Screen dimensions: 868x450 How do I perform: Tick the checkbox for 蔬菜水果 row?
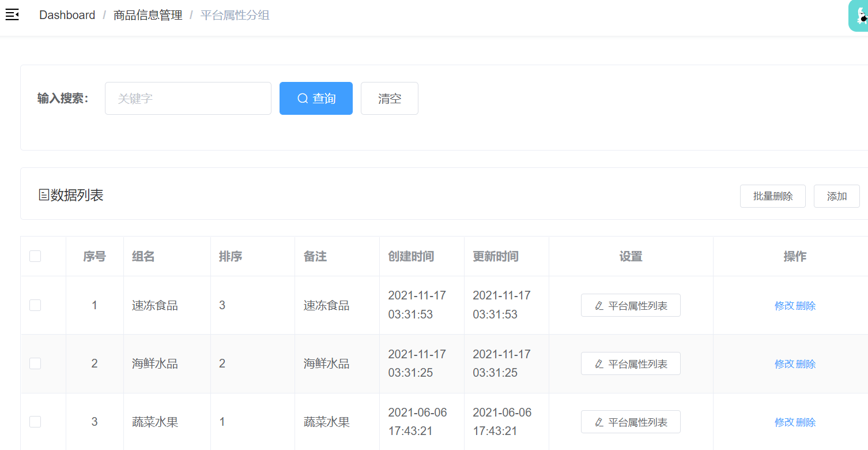coord(35,422)
